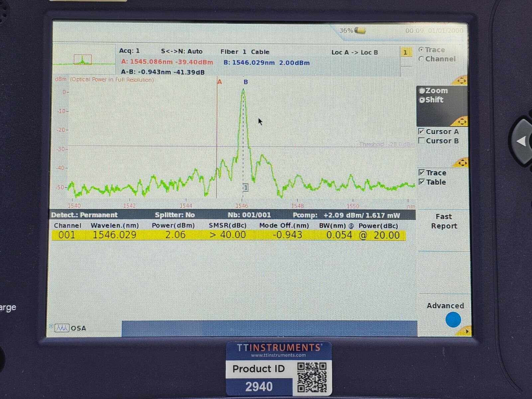Open the Fast Report panel
The height and width of the screenshot is (399, 532).
[x=444, y=221]
